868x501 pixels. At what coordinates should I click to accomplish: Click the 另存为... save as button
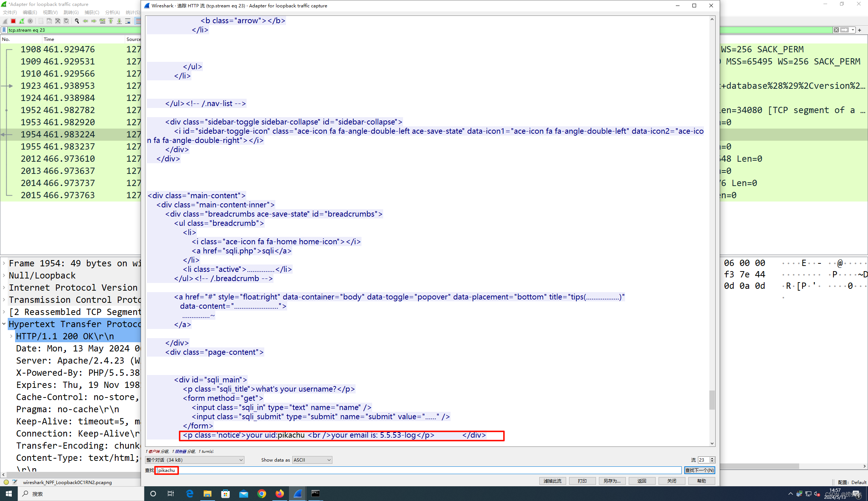(612, 481)
